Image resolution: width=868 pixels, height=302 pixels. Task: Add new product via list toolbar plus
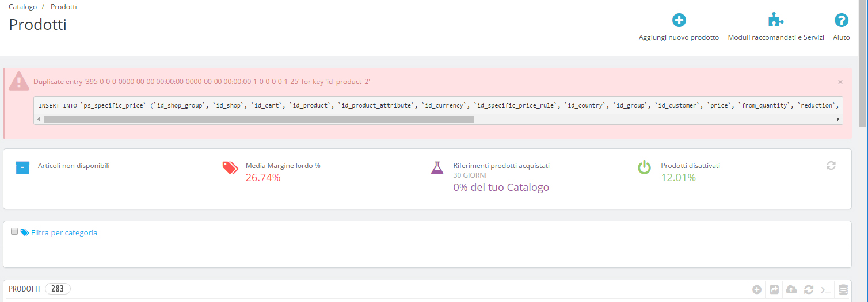tap(757, 289)
